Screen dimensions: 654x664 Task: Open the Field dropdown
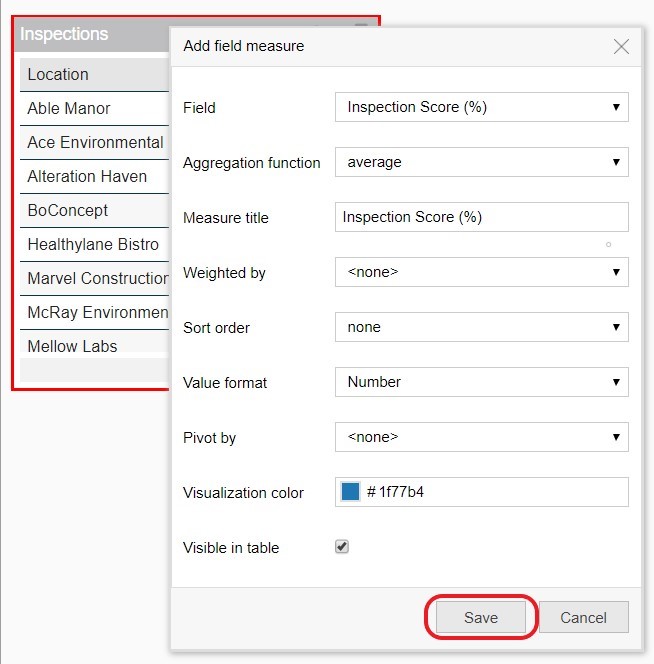pos(481,107)
